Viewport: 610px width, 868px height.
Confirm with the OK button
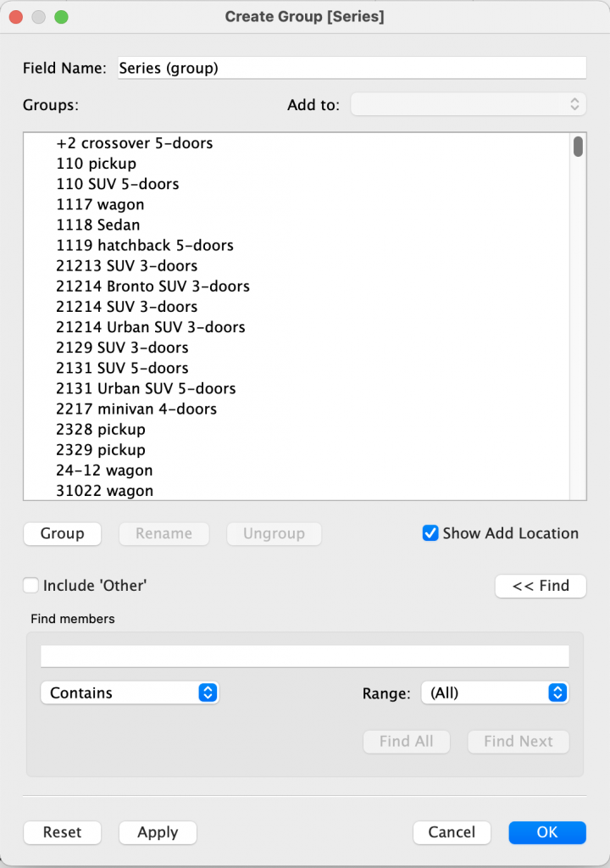[x=546, y=832]
